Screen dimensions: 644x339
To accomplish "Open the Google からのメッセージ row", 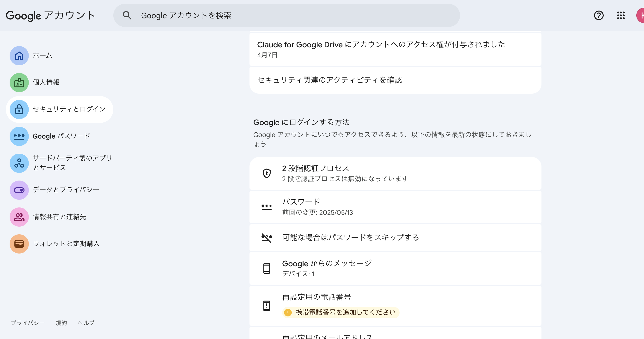I will (x=395, y=268).
